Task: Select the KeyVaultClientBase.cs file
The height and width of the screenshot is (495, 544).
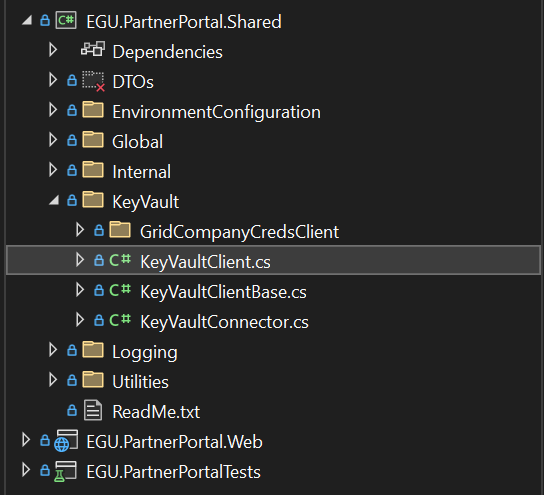Action: 223,292
